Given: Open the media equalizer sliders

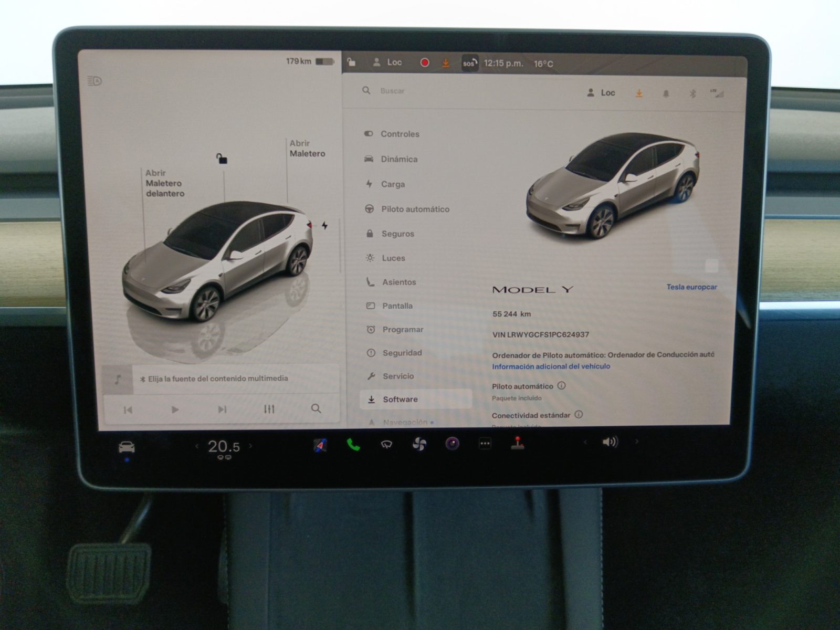Looking at the screenshot, I should [x=269, y=409].
